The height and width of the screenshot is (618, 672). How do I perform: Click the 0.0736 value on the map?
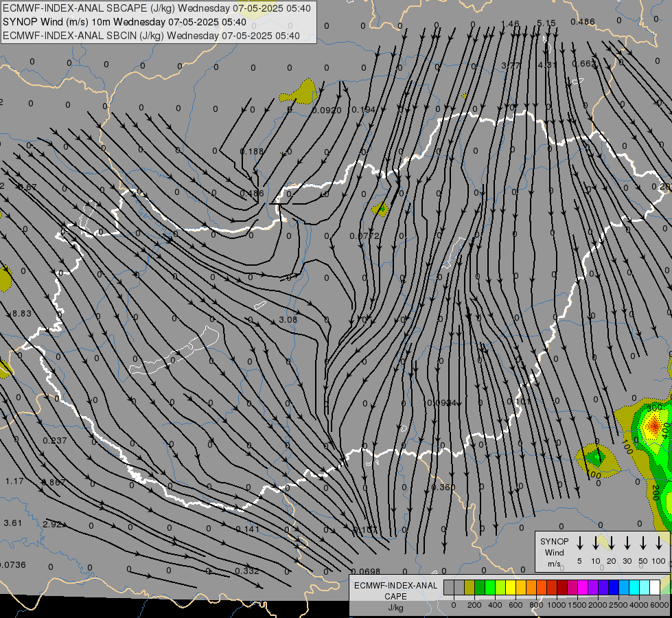(x=12, y=565)
